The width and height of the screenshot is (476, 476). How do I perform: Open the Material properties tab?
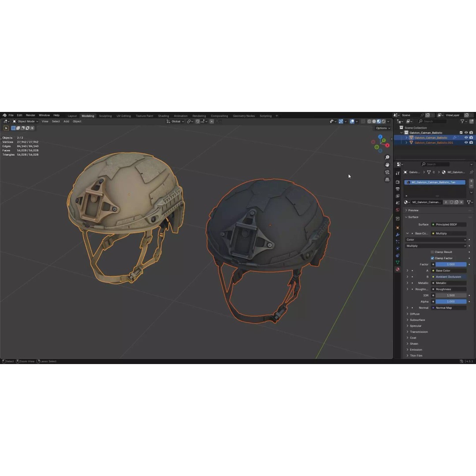pyautogui.click(x=398, y=269)
